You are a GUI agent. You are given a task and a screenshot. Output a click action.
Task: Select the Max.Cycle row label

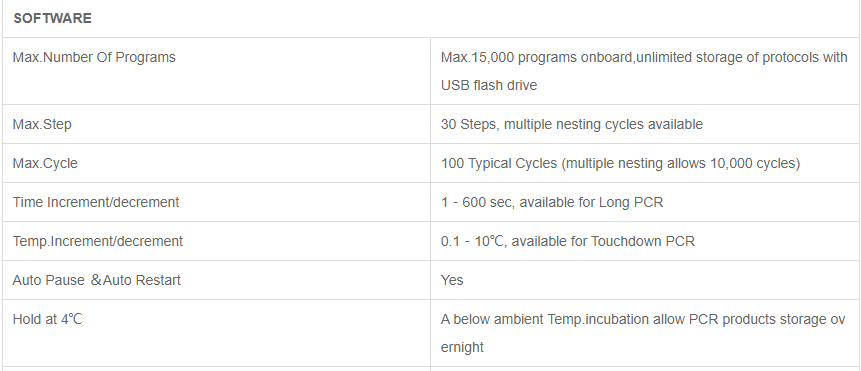[x=45, y=164]
